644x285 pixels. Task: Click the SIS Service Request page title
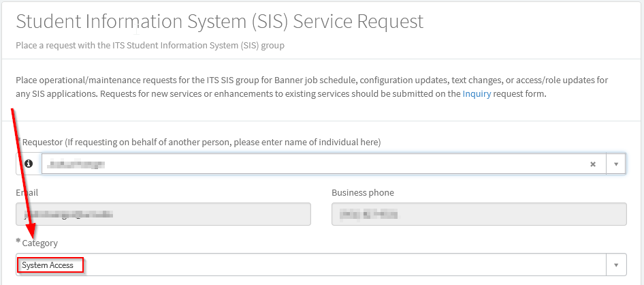(x=219, y=22)
